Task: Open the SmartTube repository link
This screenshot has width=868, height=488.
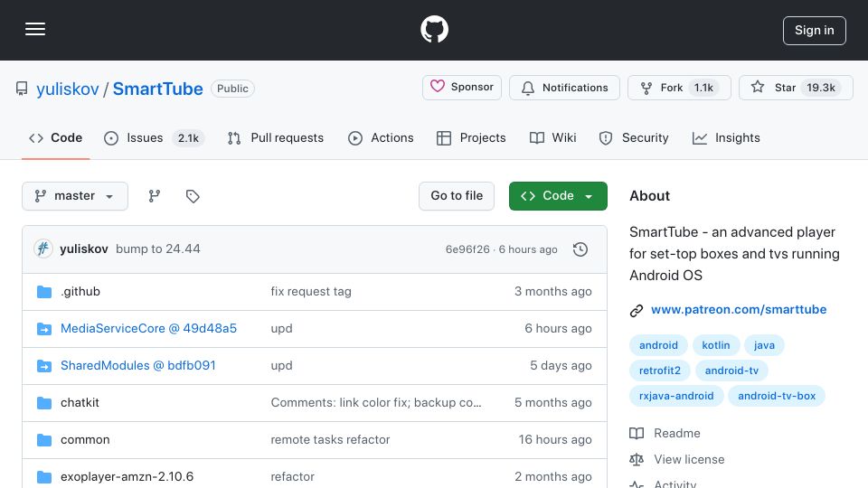Action: coord(157,89)
